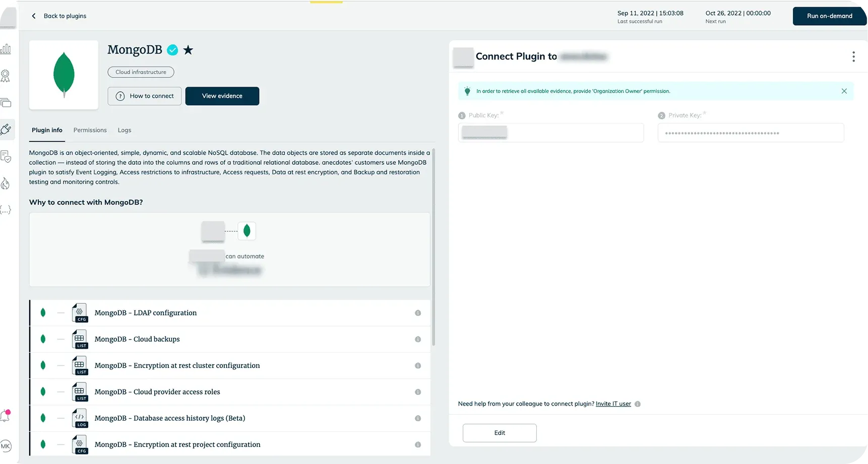
Task: Switch to the Permissions tab
Action: point(90,130)
